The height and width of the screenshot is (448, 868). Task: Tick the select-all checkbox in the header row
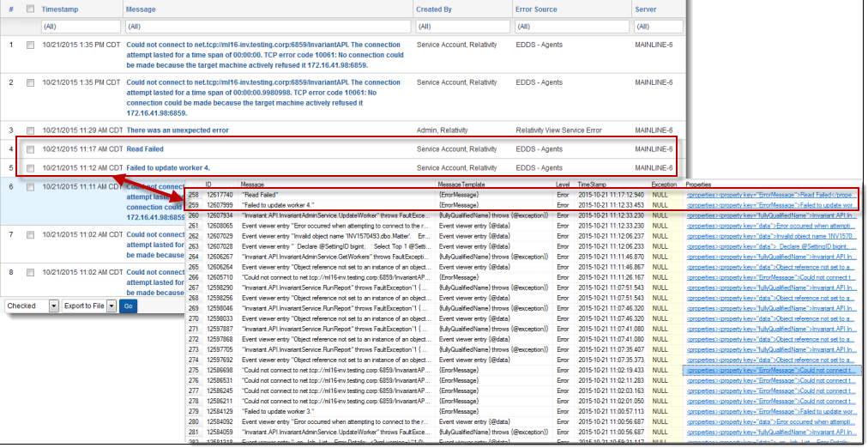tap(30, 9)
